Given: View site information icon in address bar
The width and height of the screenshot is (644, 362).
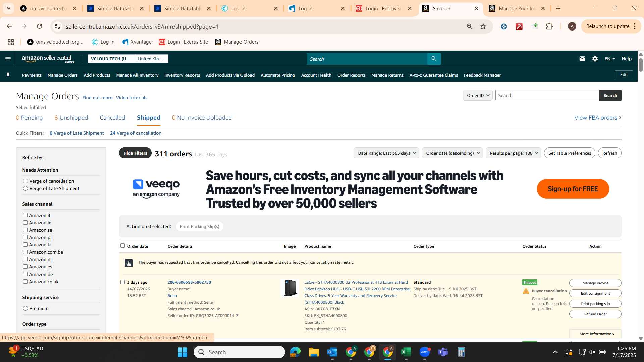Looking at the screenshot, I should [x=57, y=26].
